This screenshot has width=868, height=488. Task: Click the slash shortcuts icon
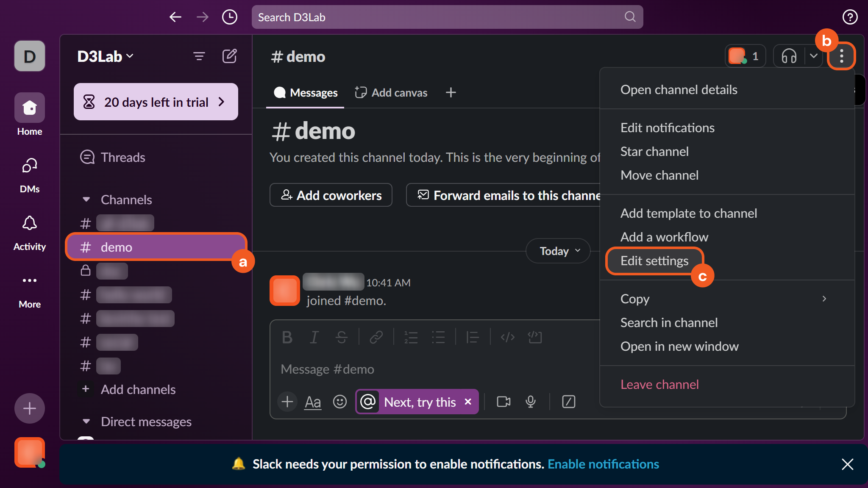(x=568, y=402)
